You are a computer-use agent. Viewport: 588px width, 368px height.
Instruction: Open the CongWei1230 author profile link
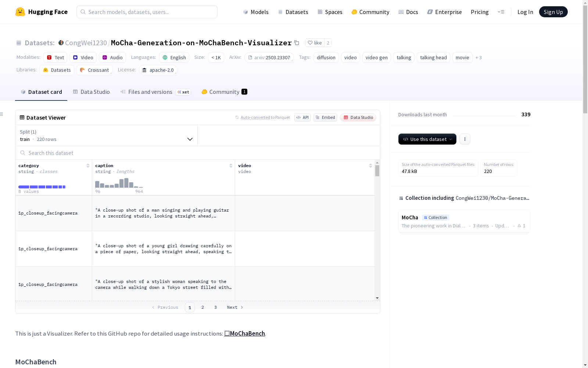point(86,43)
